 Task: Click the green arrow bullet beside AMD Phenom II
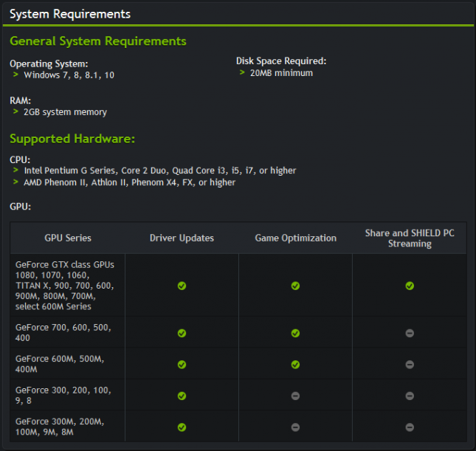click(15, 182)
